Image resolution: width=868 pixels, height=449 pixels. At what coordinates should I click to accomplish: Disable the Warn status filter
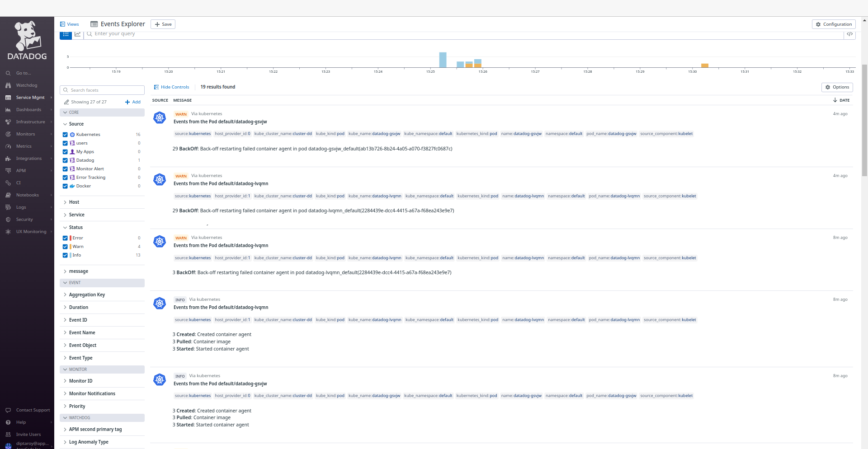click(x=65, y=246)
